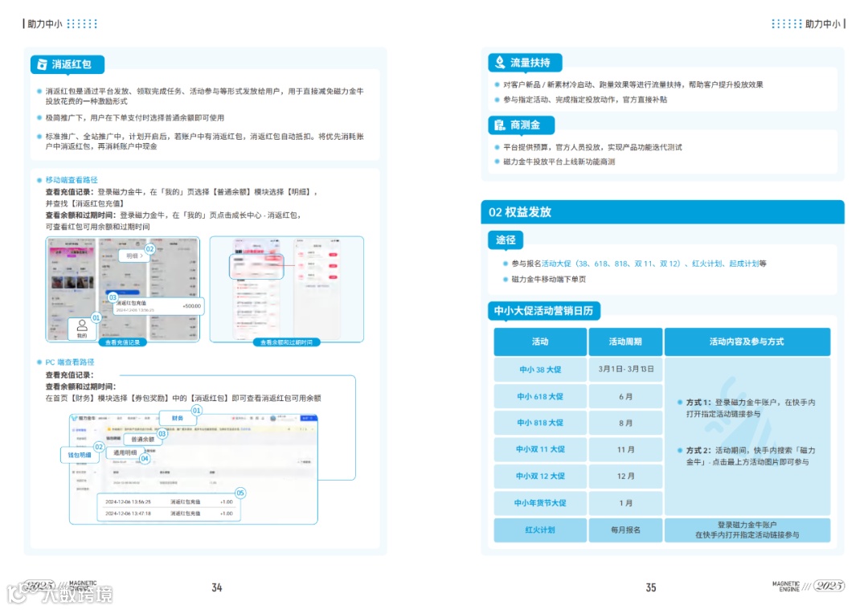868x610 pixels.
Task: Click the 查看充值记录 caption under the phone screenshots
Action: coord(122,342)
